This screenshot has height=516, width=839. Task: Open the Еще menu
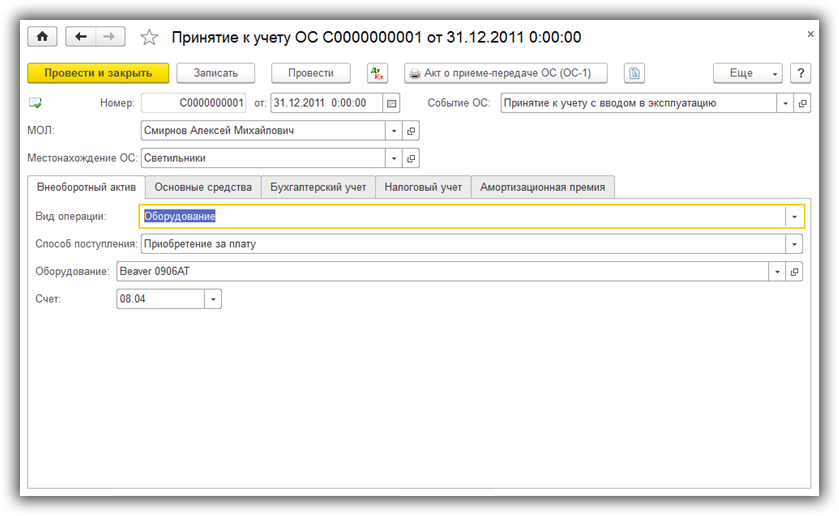[747, 73]
